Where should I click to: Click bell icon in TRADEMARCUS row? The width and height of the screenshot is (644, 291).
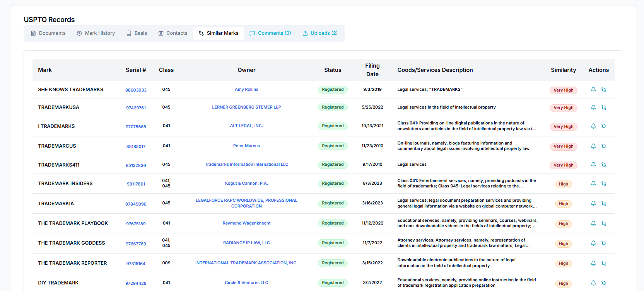coord(593,146)
